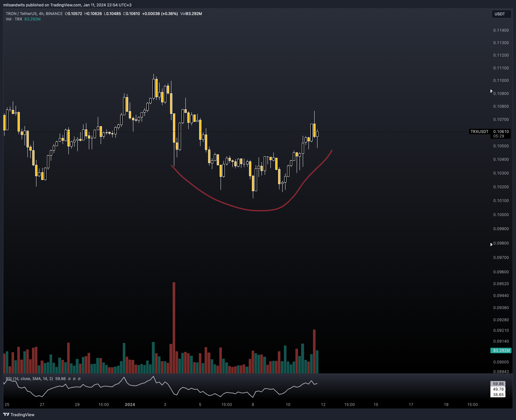
Task: Select the TRON / TetherUS symbol title
Action: [x=34, y=14]
